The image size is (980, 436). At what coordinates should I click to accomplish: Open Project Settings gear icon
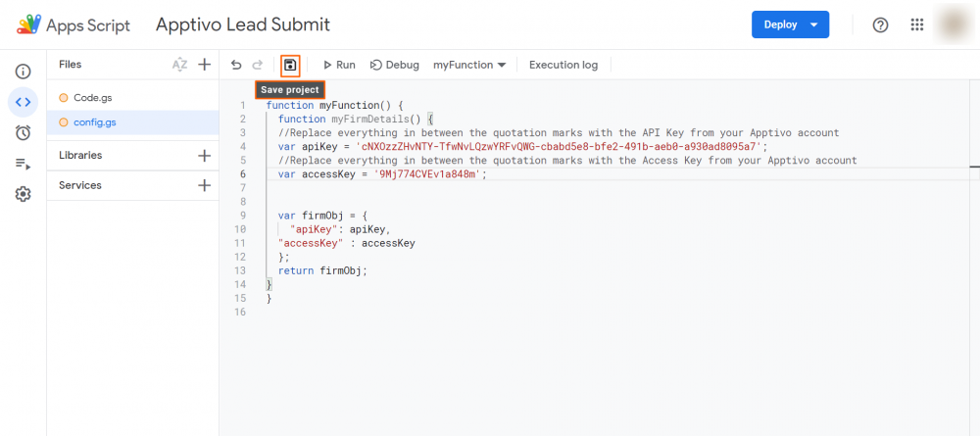point(23,194)
